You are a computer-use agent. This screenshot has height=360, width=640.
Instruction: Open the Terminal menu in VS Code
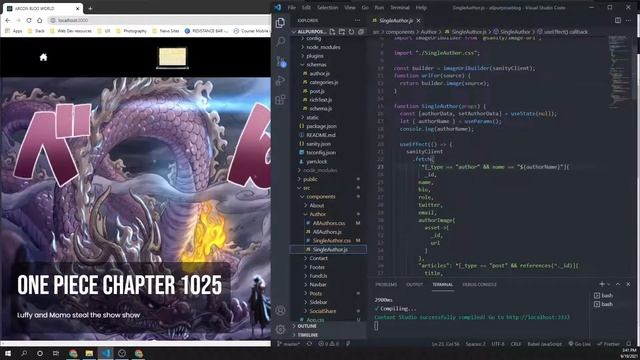400,7
